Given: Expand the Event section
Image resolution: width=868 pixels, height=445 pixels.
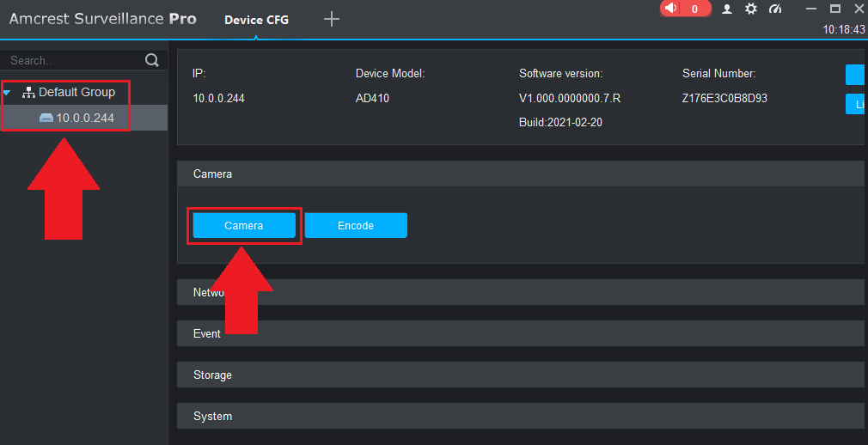Looking at the screenshot, I should (519, 333).
